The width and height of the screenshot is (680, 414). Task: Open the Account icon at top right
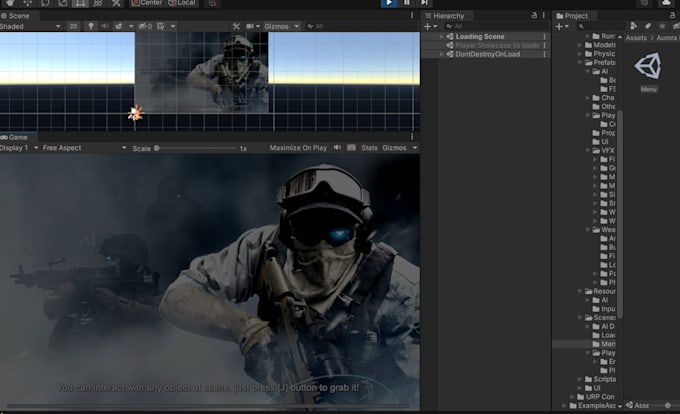point(645,3)
